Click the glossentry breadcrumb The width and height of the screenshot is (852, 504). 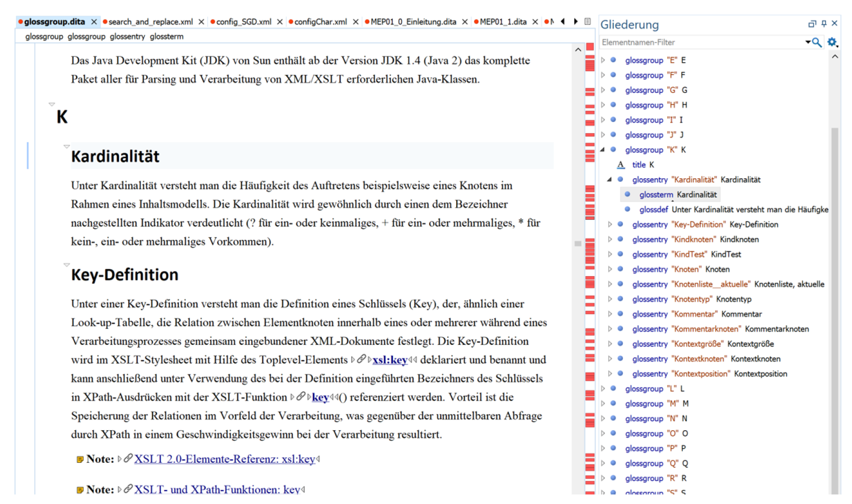[127, 36]
